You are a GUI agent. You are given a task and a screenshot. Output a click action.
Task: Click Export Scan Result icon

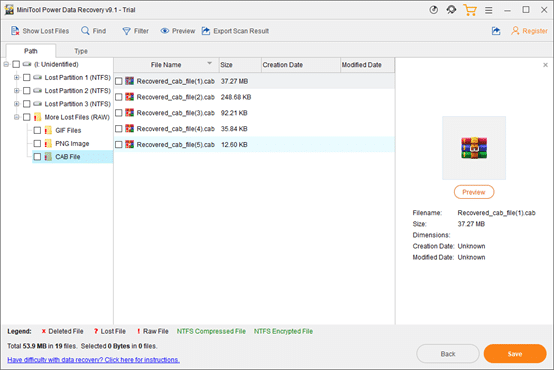[206, 31]
